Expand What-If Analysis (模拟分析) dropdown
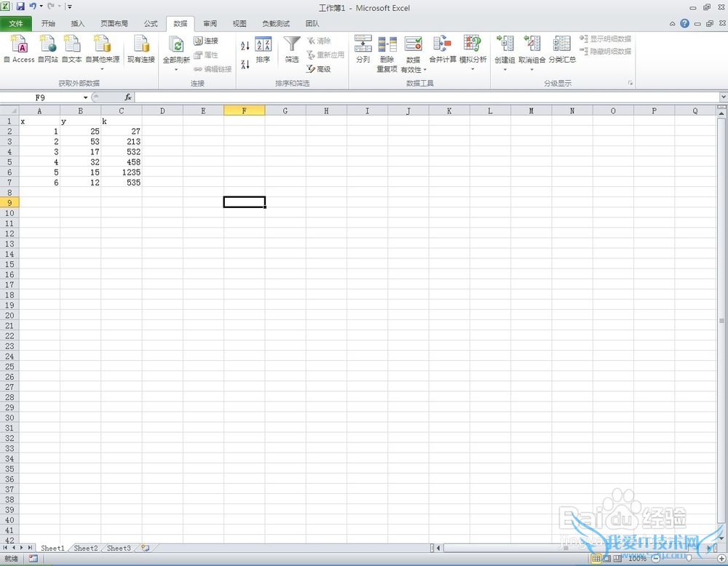 coord(472,70)
